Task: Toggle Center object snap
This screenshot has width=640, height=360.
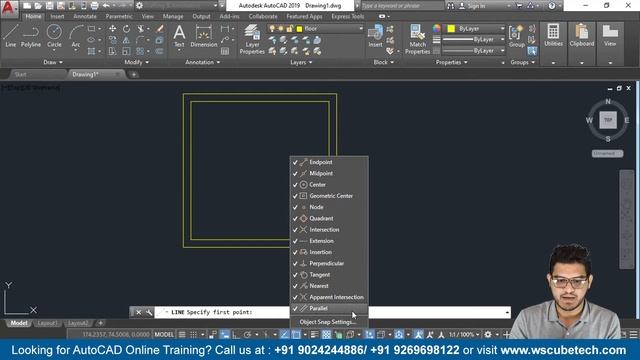Action: click(x=329, y=184)
